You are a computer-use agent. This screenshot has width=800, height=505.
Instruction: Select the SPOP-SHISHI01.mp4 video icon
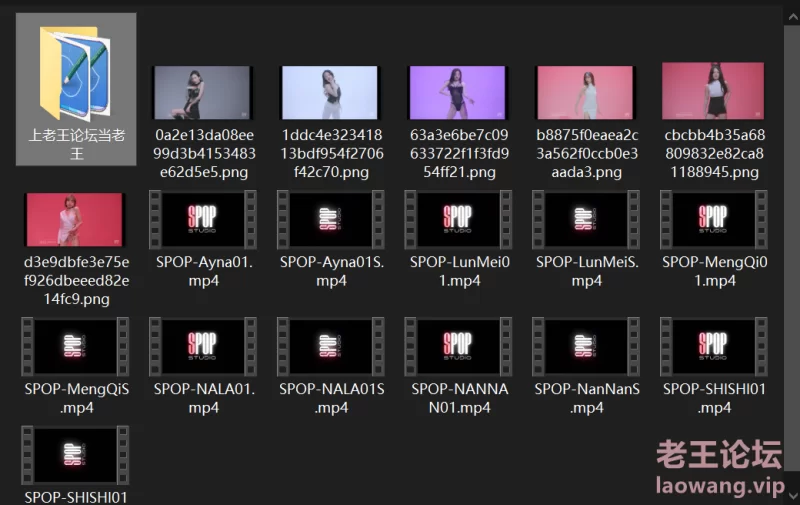point(713,346)
